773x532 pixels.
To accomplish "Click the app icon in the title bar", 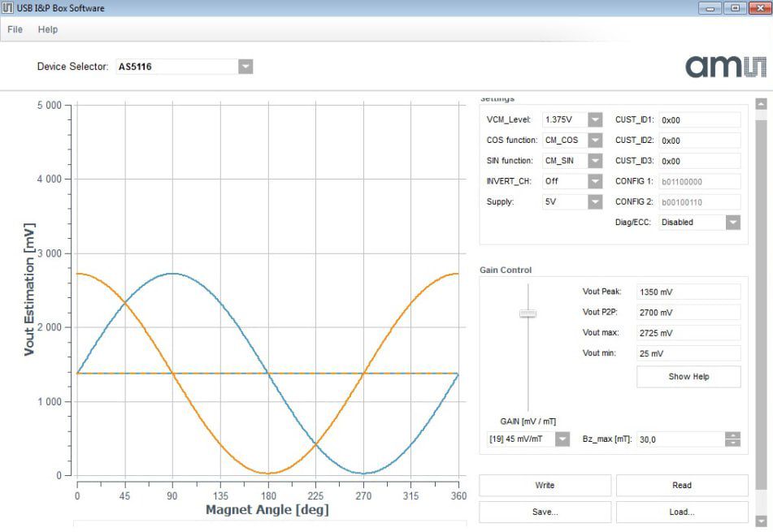I will click(8, 8).
